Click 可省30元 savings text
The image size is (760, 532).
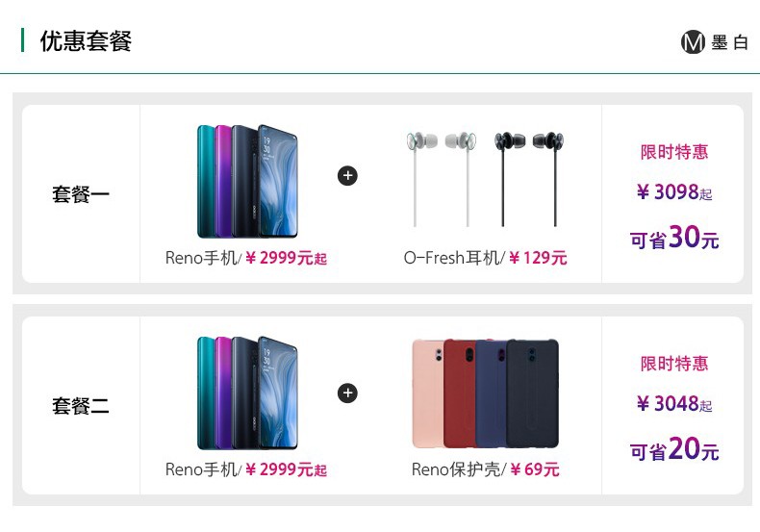(x=674, y=237)
